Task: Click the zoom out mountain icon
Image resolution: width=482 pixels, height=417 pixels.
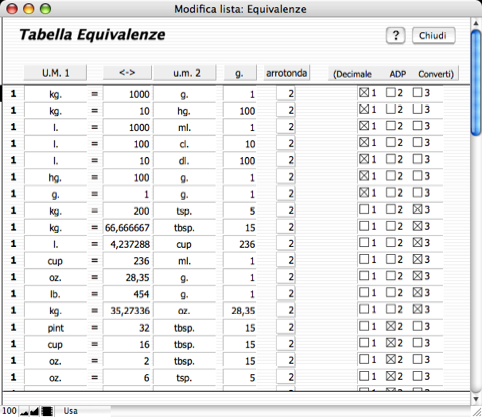Action: click(x=24, y=412)
